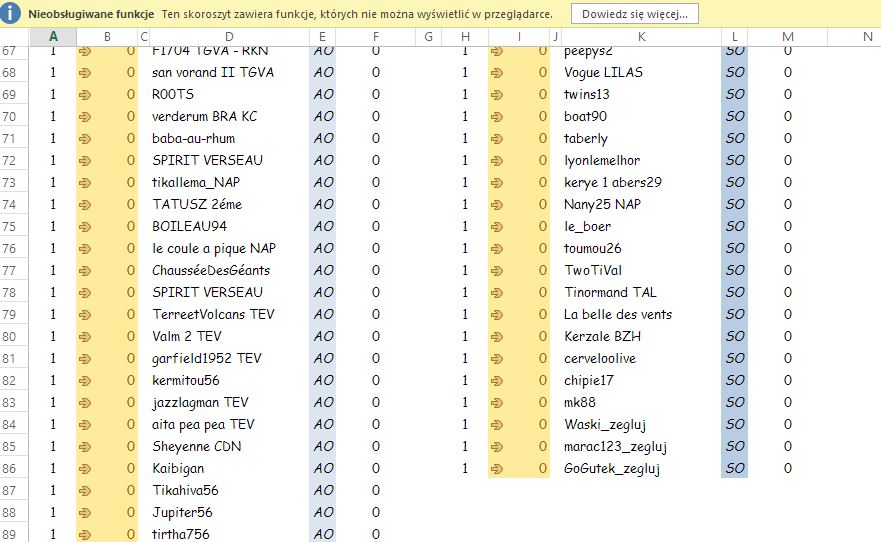Select the GoGutek_zegluj cell
This screenshot has width=881, height=542.
click(640, 469)
